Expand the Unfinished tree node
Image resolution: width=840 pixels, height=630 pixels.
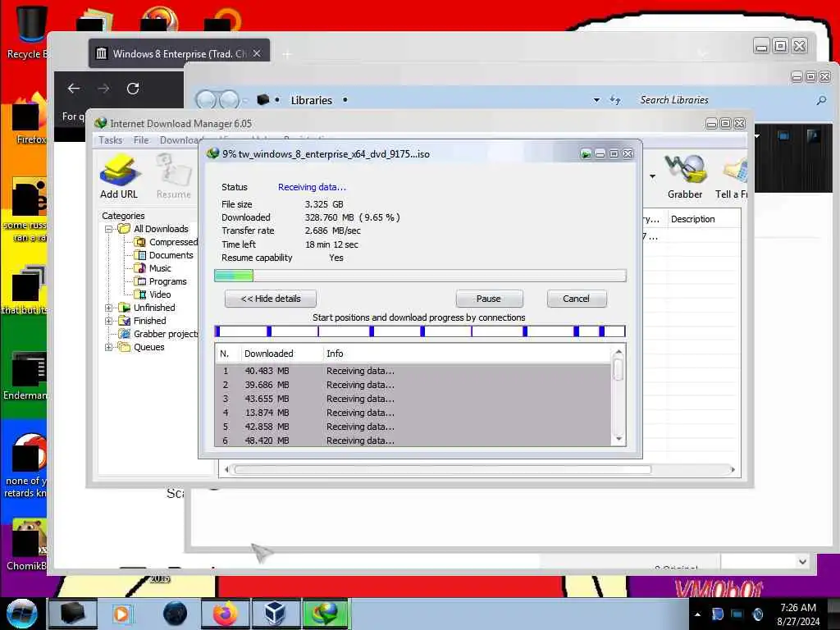point(109,308)
